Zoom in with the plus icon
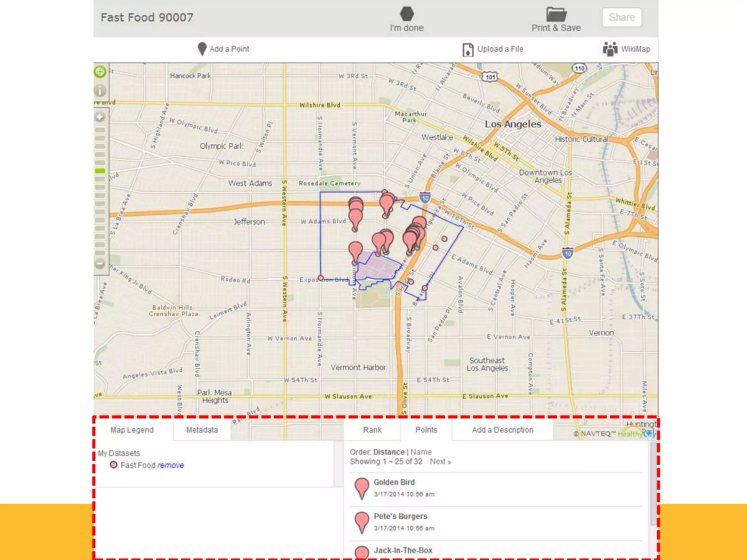The width and height of the screenshot is (747, 560). coord(100,117)
